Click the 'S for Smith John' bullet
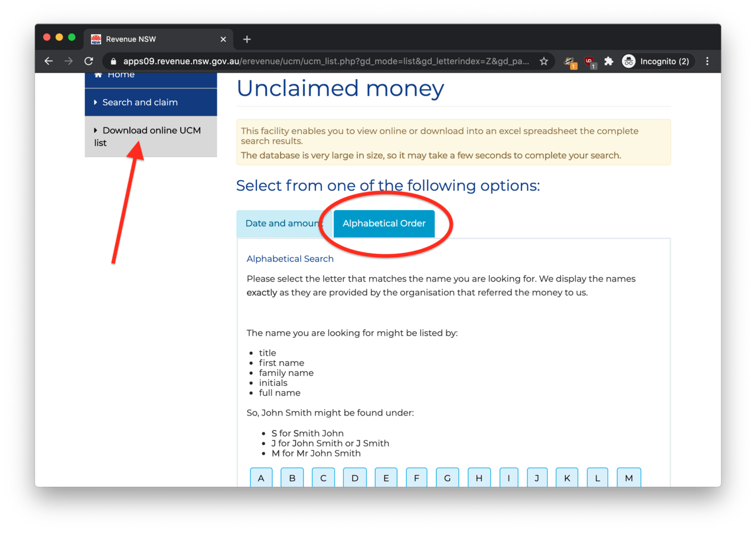 tap(307, 433)
